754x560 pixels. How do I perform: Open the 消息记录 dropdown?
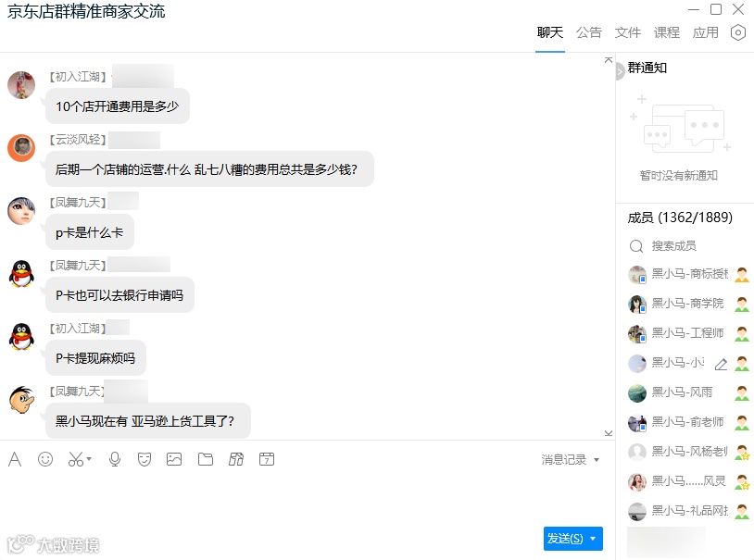tap(570, 460)
